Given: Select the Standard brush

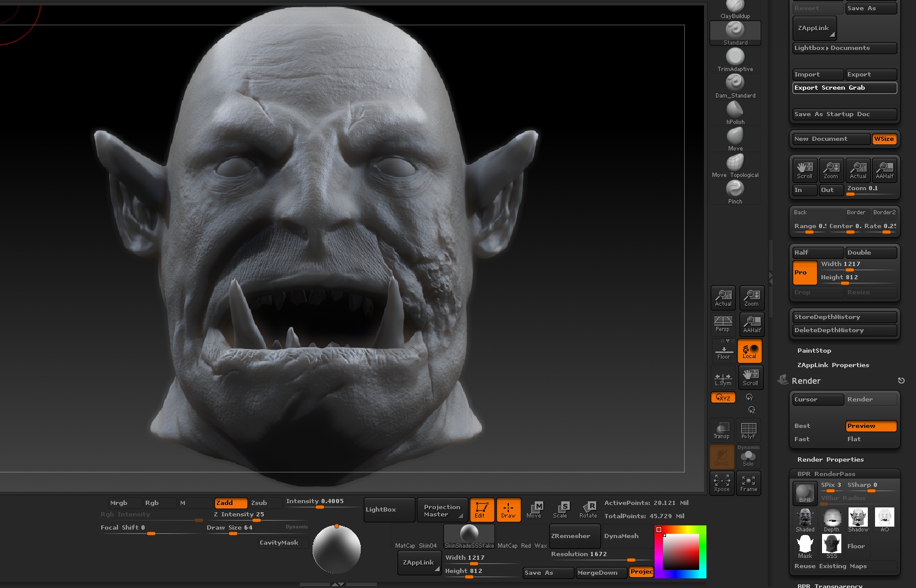Looking at the screenshot, I should point(735,33).
